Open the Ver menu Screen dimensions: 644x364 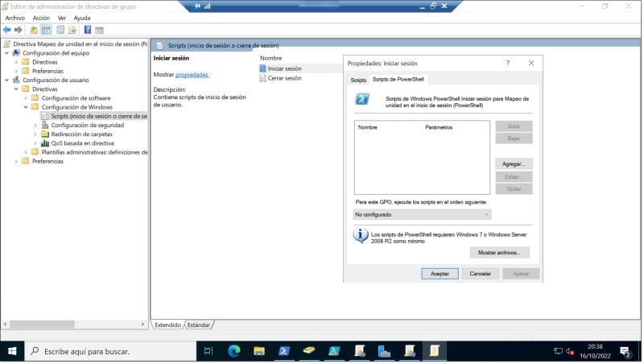tap(62, 18)
